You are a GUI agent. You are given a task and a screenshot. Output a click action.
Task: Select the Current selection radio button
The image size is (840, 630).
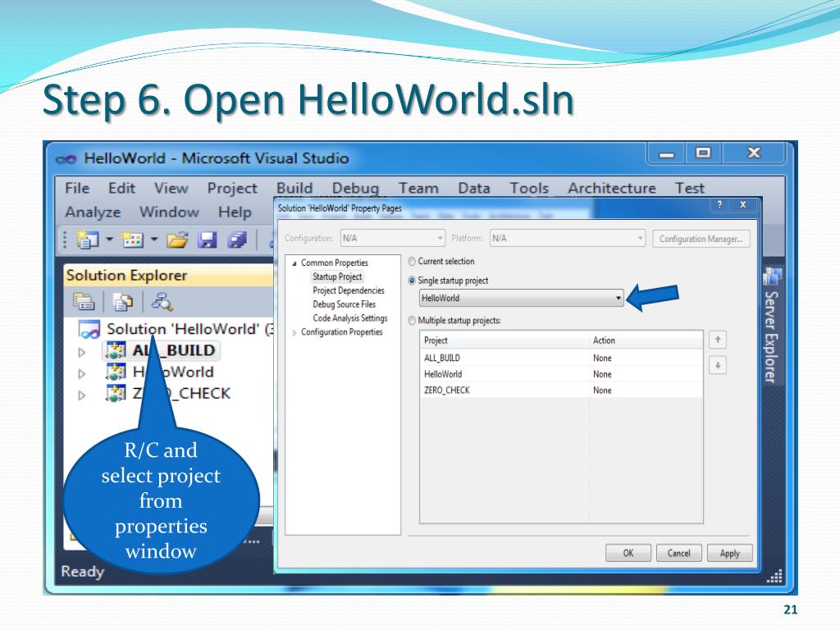pyautogui.click(x=412, y=262)
